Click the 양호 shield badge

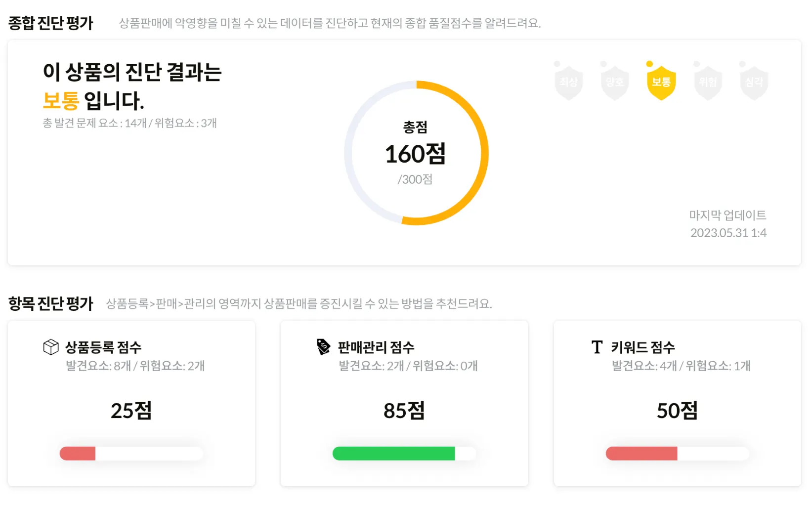(x=614, y=83)
